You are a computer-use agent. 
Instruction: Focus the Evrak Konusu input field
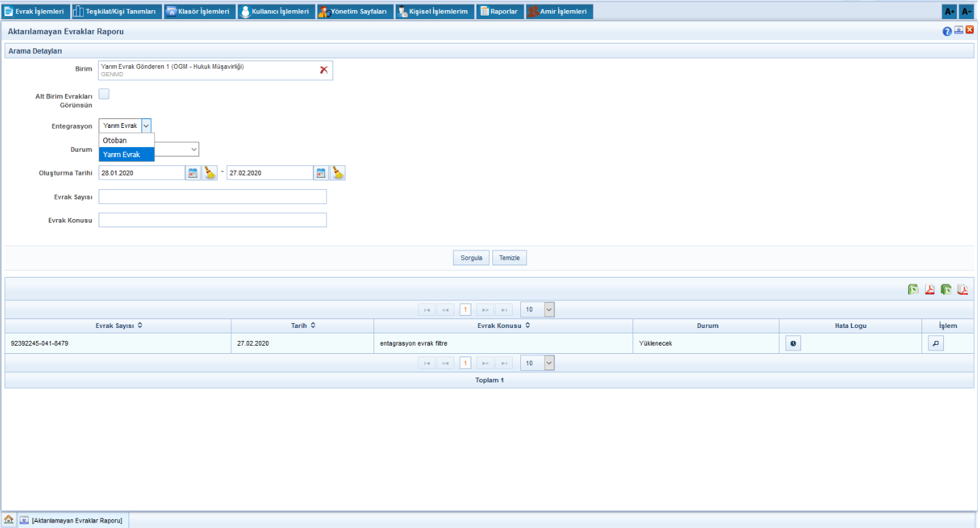pos(212,220)
